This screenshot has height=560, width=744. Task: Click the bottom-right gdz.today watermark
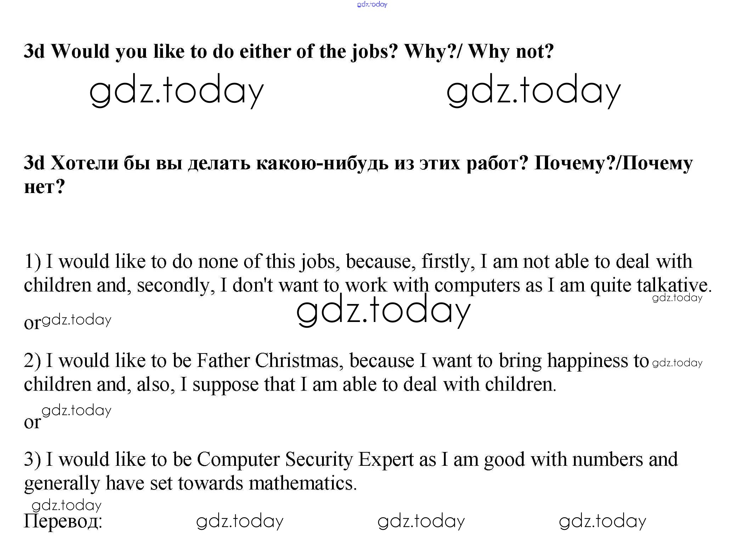click(x=602, y=521)
